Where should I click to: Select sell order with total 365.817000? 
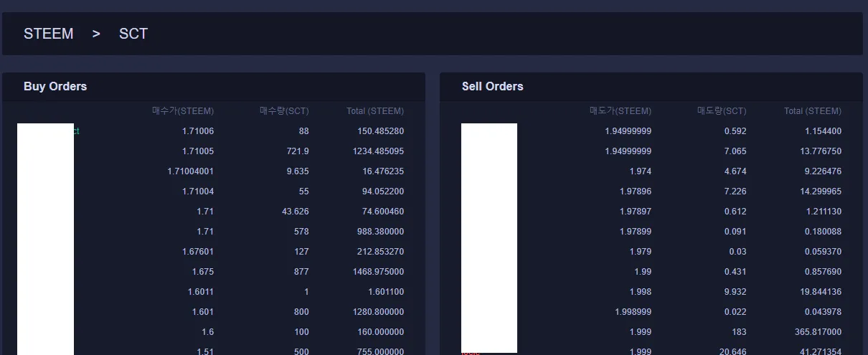[651, 332]
